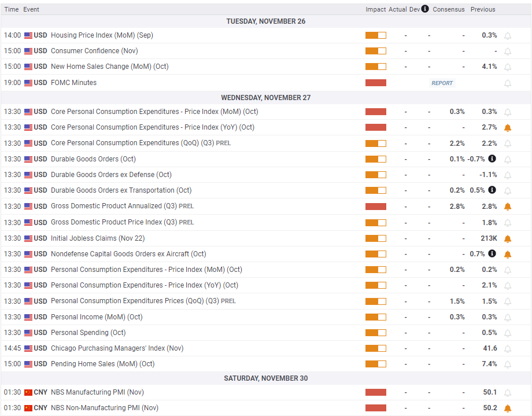Click the orange impact indicator for Consumer Confidence
The height and width of the screenshot is (416, 532).
[375, 50]
